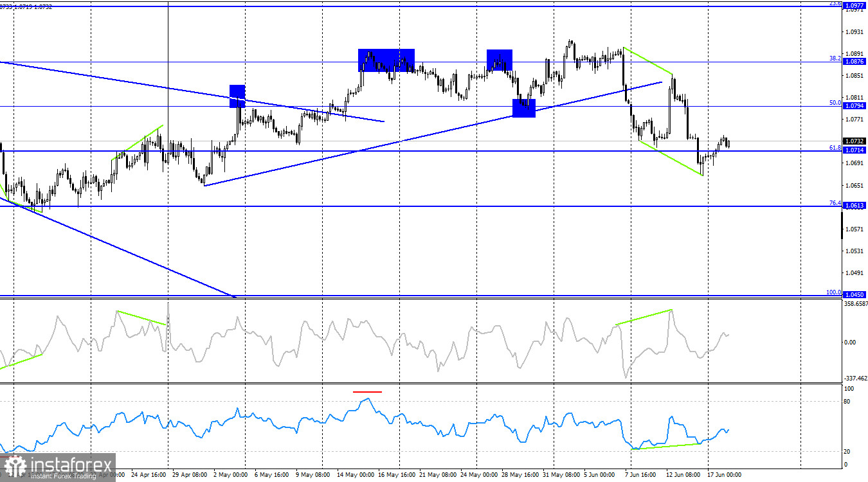Click the 1.0531 price axis value
Viewport: 868px width, 482px height.
(x=854, y=251)
